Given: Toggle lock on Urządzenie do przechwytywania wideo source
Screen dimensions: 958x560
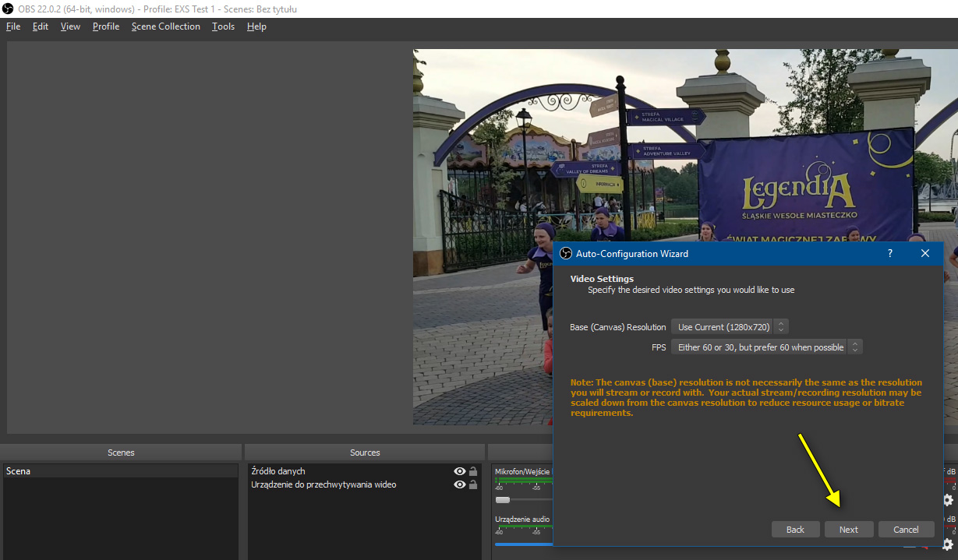Looking at the screenshot, I should click(x=473, y=484).
